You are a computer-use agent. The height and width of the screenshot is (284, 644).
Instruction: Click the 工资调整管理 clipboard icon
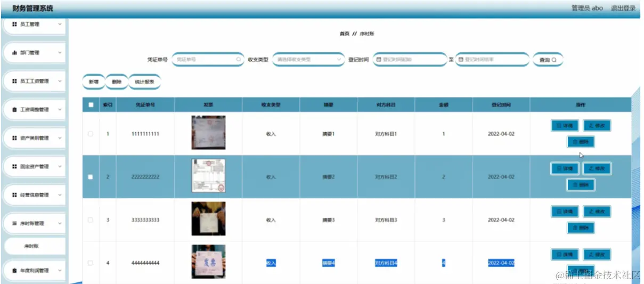pos(14,110)
